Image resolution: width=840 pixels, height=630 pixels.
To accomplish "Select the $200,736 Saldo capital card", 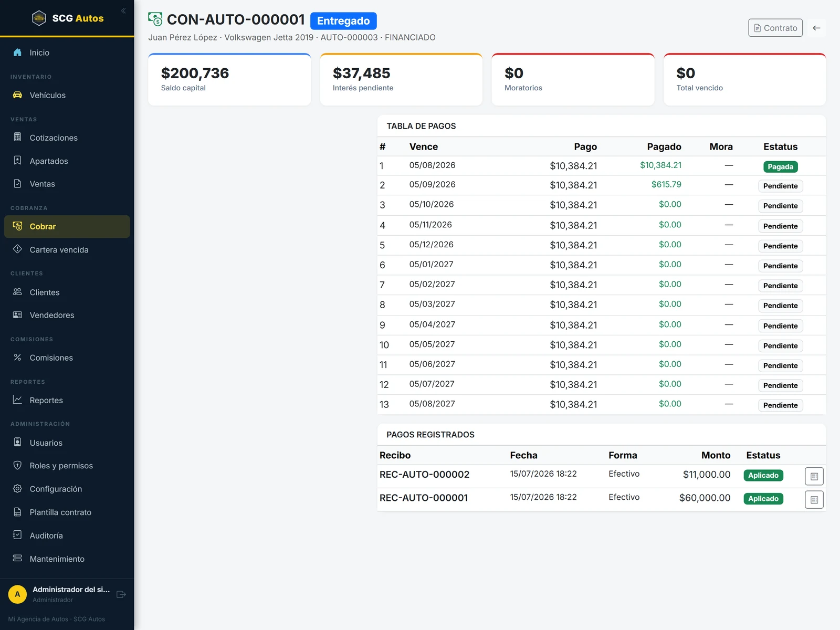I will pos(229,79).
